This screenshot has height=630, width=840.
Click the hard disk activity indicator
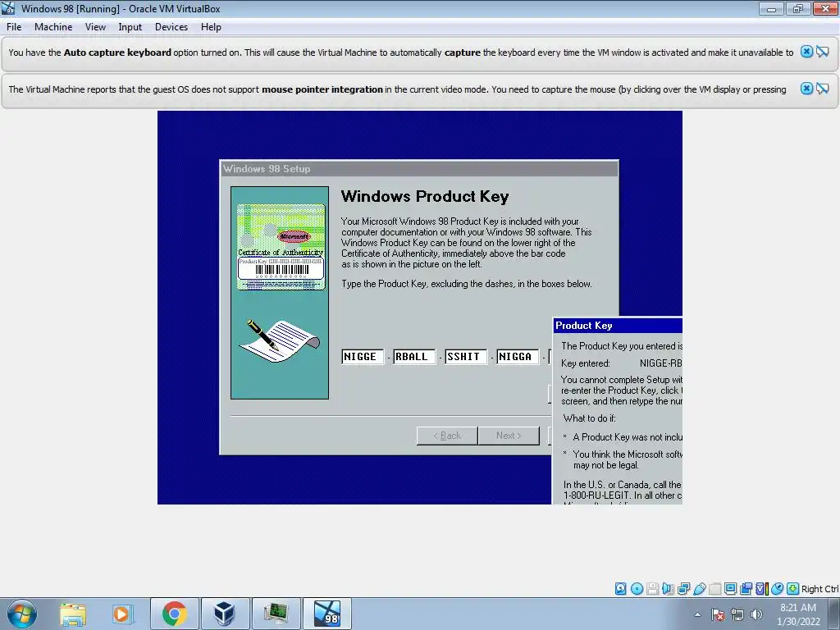pyautogui.click(x=620, y=589)
